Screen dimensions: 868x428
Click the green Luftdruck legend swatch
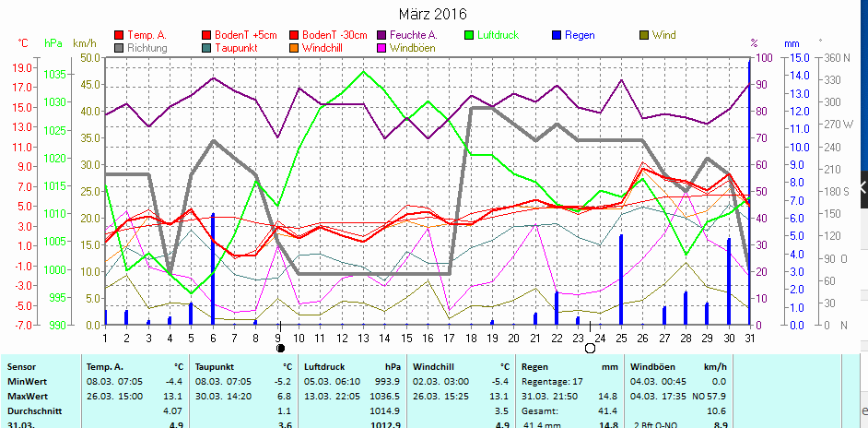(468, 35)
